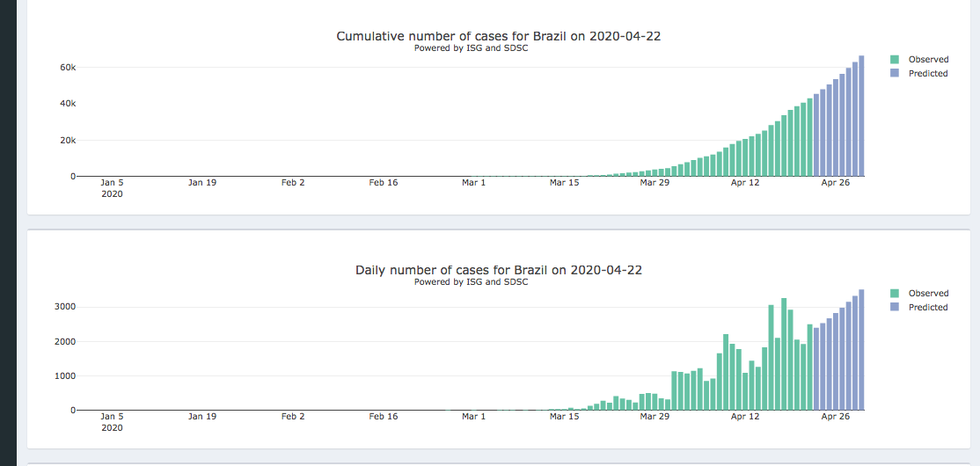Click green Observed swatch in daily chart legend

pyautogui.click(x=895, y=294)
